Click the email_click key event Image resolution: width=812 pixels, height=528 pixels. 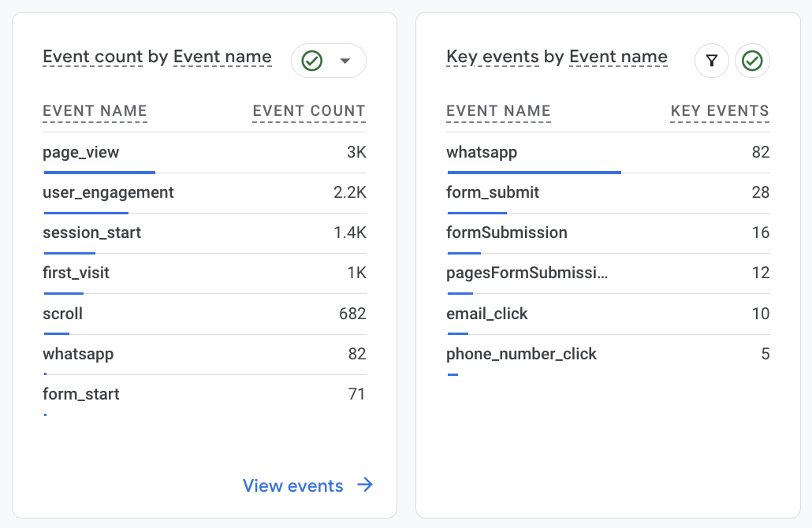coord(487,314)
